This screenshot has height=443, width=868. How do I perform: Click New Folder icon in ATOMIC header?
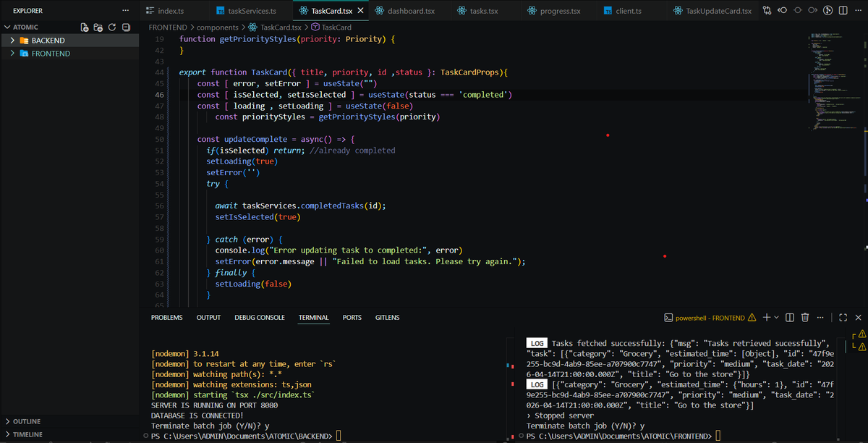(x=98, y=28)
